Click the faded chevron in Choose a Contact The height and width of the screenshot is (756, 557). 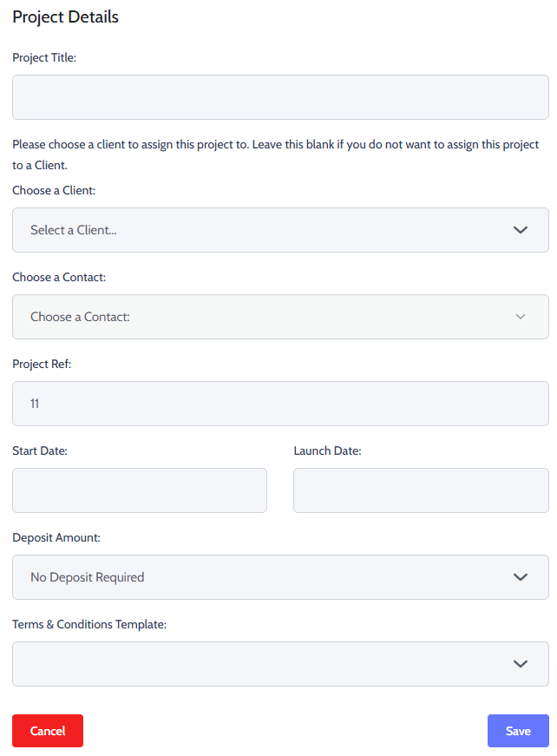pos(521,317)
